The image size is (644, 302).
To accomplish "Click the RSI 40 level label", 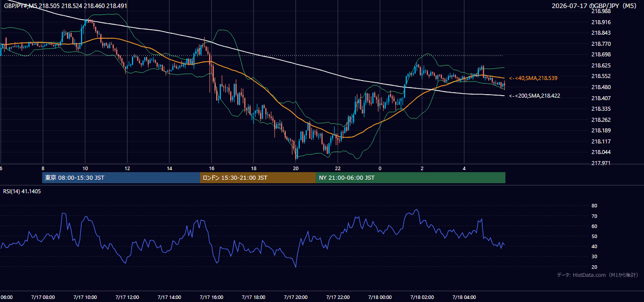I will pyautogui.click(x=594, y=246).
